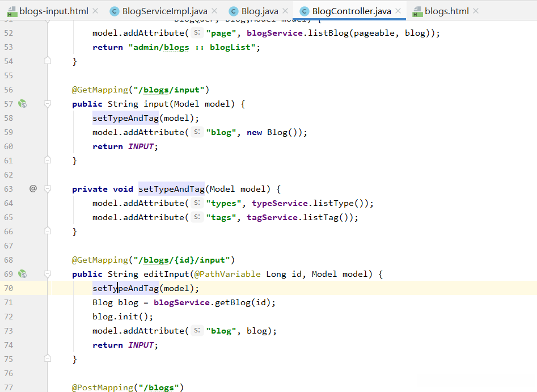Open the BlogServiceImpl.java tab
This screenshot has height=392, width=537.
tap(165, 11)
